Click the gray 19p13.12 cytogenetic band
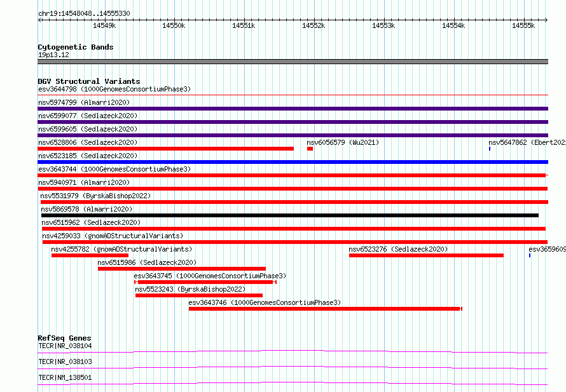 click(293, 62)
